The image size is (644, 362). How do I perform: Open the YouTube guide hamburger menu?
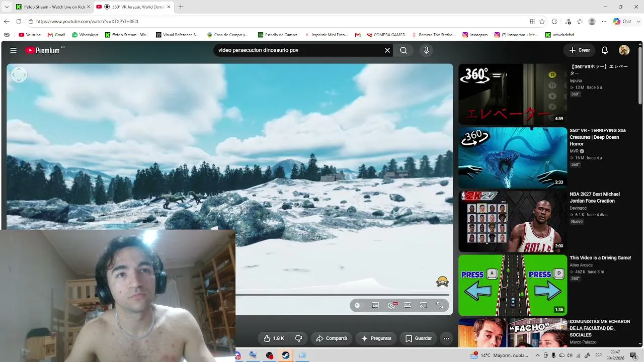pyautogui.click(x=14, y=50)
